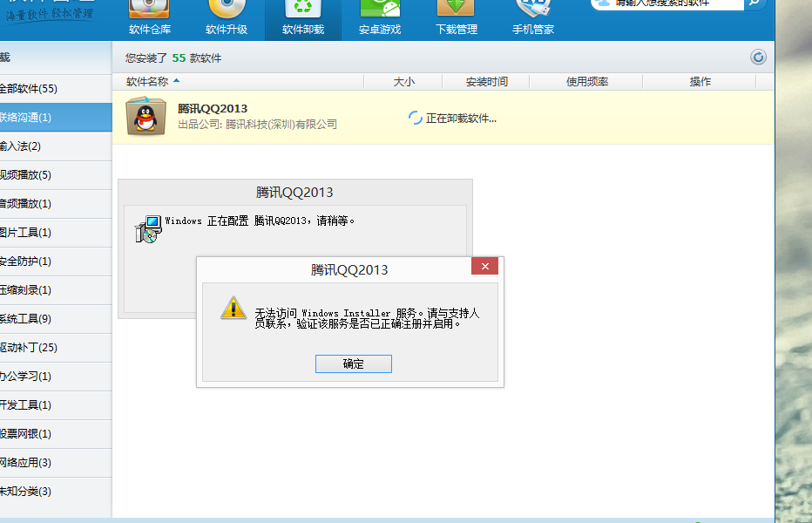812x523 pixels.
Task: Click the magnifier search button
Action: [754, 3]
